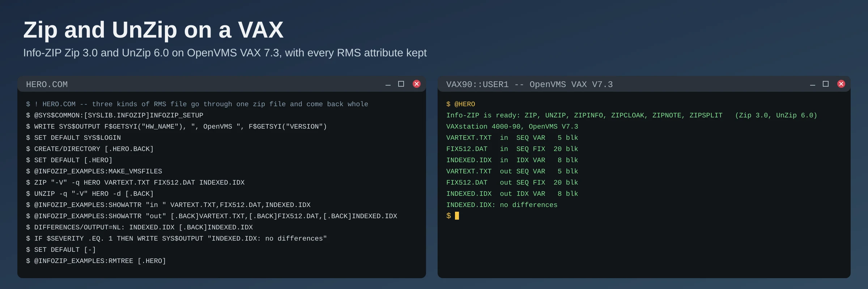The image size is (868, 289).
Task: Click the VAX90::USER1 -- OpenVMS VAX V7.3 title
Action: 529,84
